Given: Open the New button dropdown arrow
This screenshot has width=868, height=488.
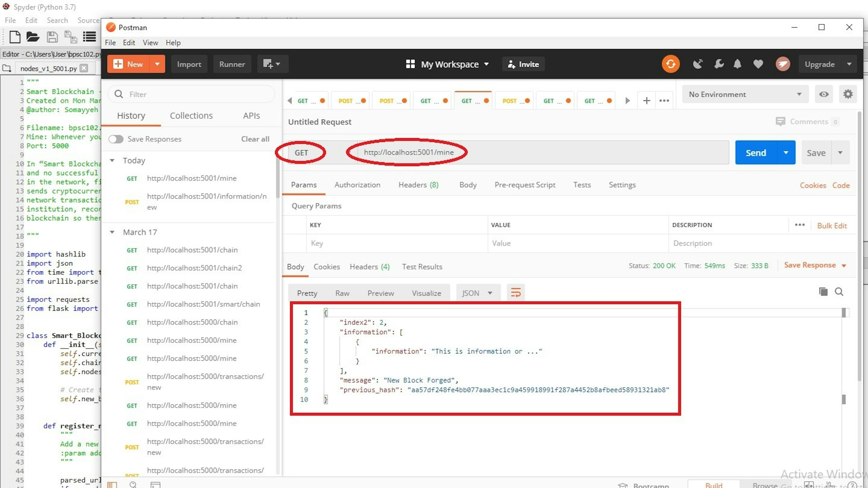Looking at the screenshot, I should point(157,64).
